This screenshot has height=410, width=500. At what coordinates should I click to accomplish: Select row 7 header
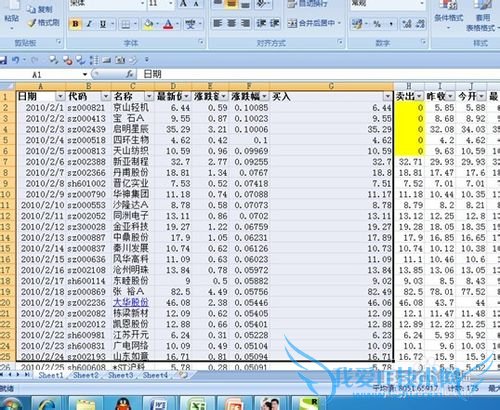pyautogui.click(x=6, y=162)
